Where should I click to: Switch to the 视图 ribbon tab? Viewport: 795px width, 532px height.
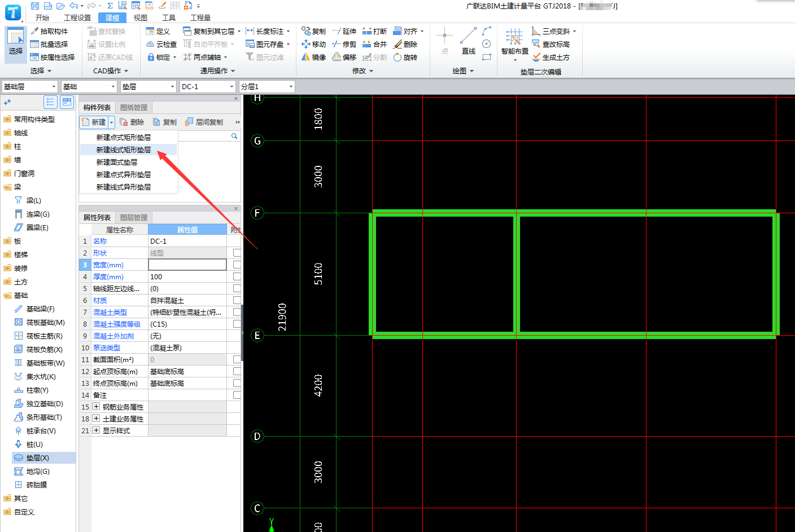click(141, 17)
